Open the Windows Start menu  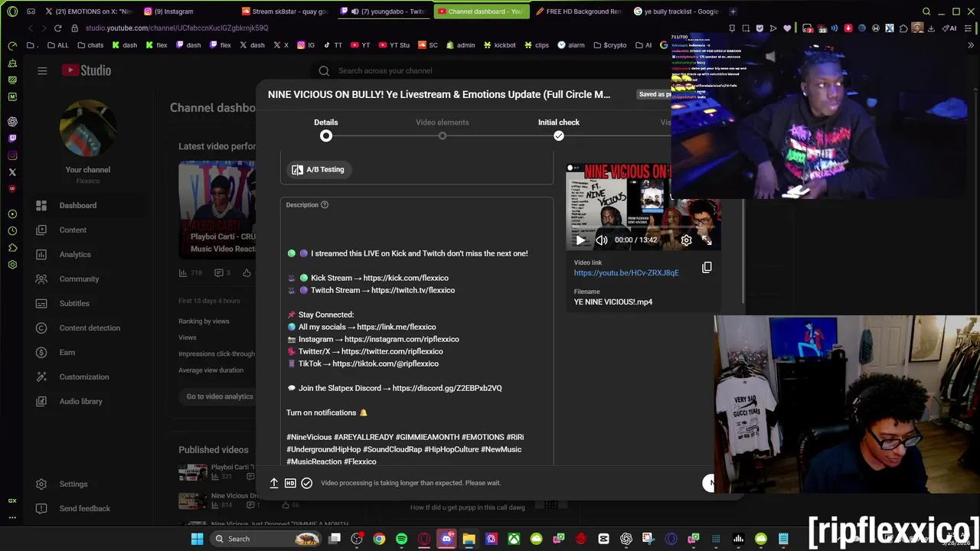197,539
